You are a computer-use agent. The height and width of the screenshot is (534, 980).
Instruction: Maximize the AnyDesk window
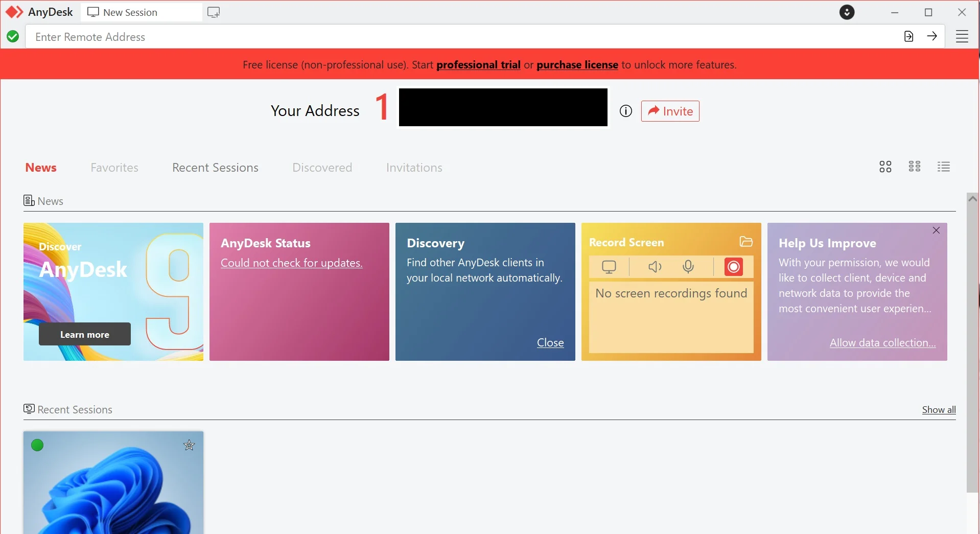(x=929, y=12)
